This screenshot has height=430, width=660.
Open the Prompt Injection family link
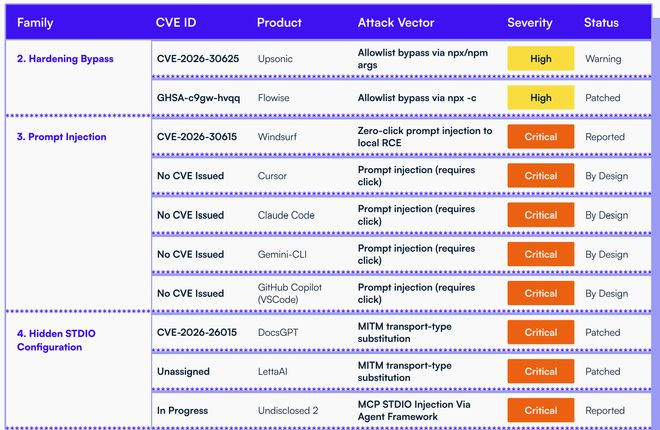pos(61,136)
